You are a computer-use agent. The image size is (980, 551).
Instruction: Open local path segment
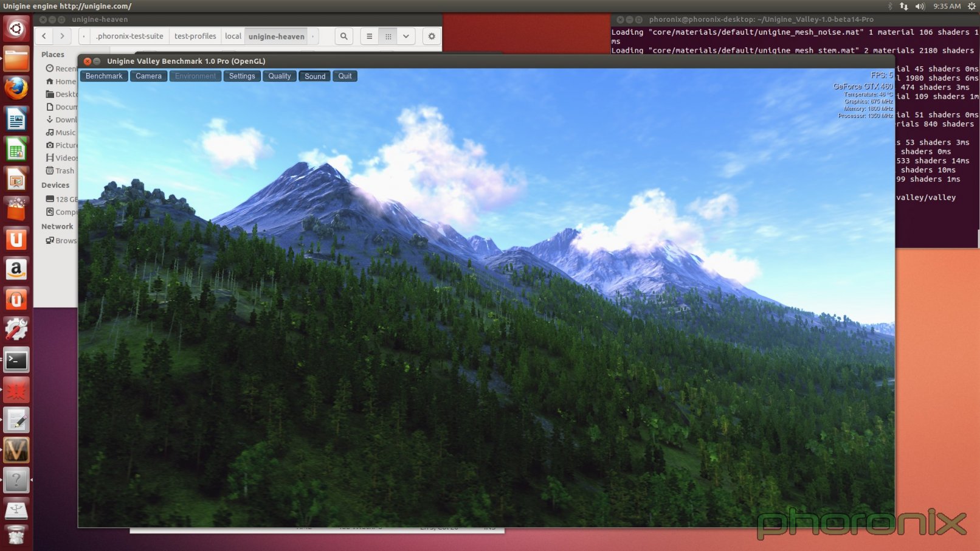coord(233,36)
